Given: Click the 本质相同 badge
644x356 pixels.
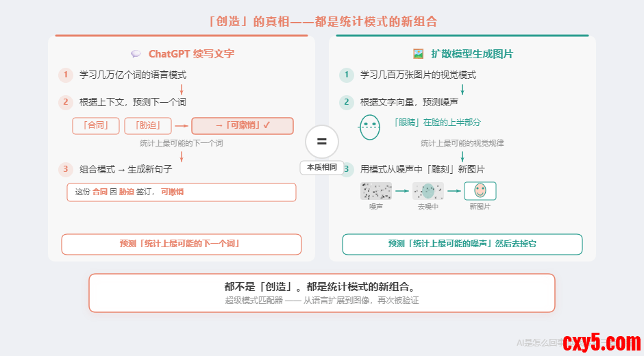Looking at the screenshot, I should [x=322, y=168].
